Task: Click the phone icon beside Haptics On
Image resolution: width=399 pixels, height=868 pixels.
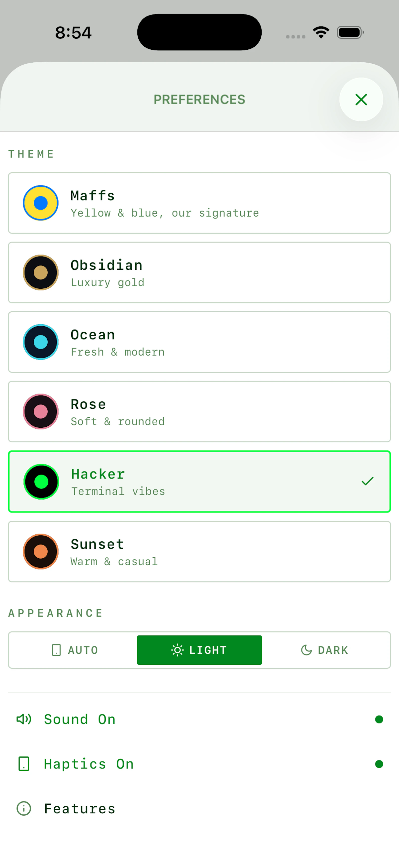Action: 24,763
